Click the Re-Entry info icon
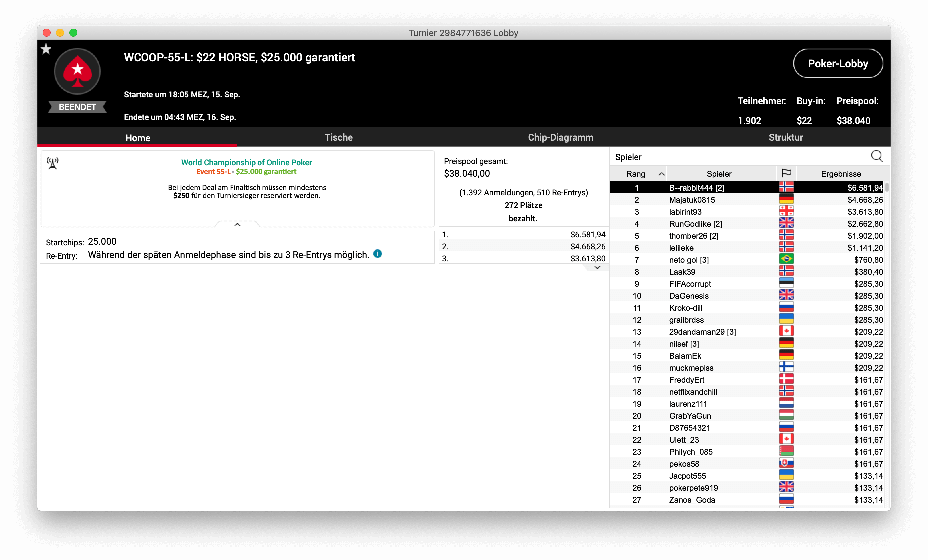 (377, 254)
